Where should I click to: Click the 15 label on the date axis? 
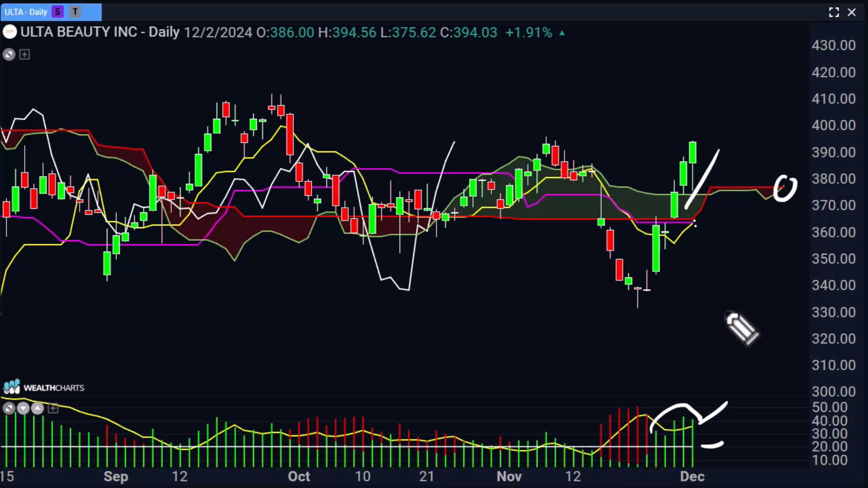[7, 477]
